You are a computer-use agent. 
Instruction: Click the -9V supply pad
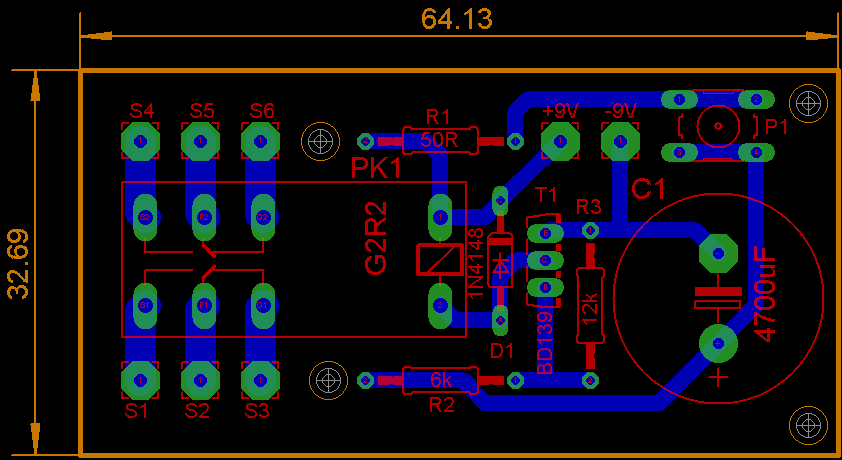620,141
